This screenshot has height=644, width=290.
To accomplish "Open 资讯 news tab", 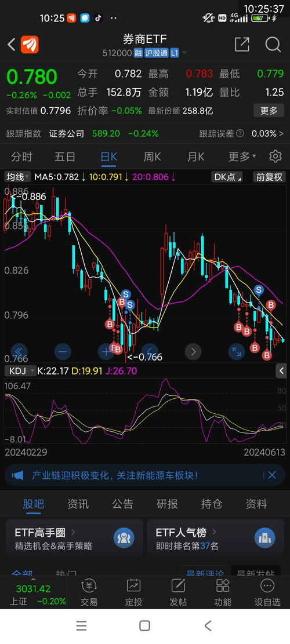I will coord(78,504).
